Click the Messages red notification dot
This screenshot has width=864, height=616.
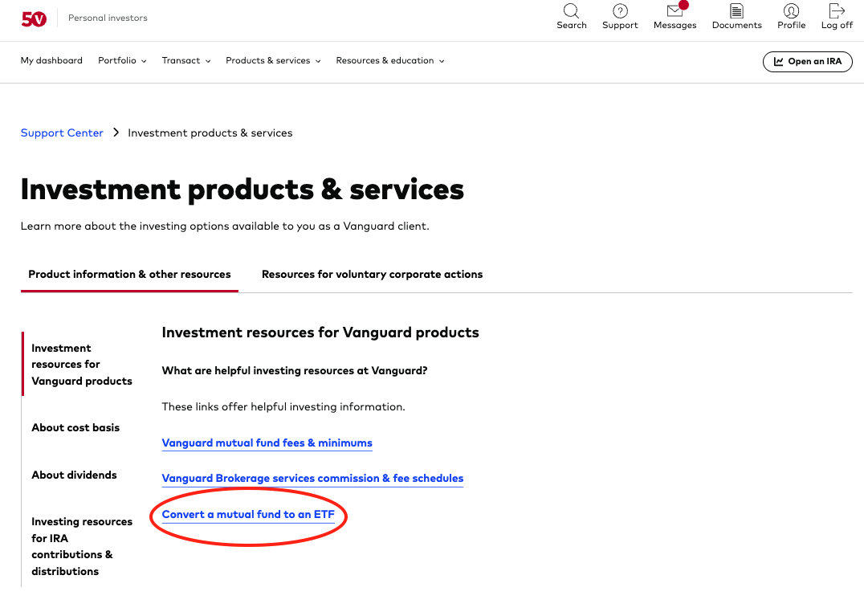point(683,5)
